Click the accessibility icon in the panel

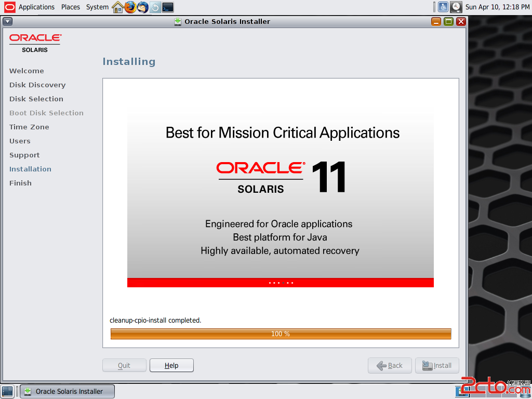click(443, 7)
